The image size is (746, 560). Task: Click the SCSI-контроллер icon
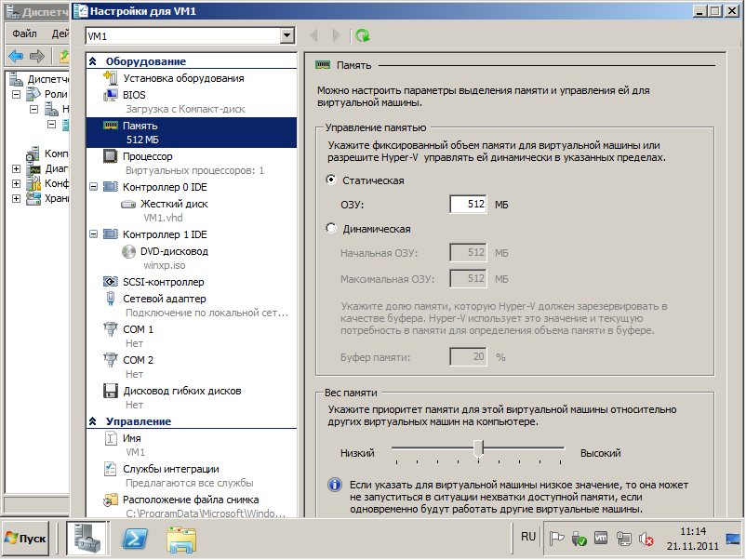[x=111, y=282]
